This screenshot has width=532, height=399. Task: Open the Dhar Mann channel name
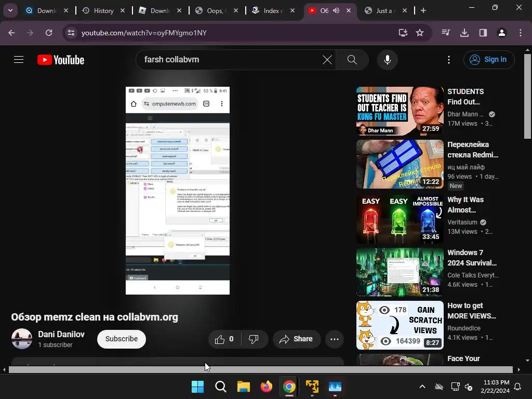(x=465, y=114)
